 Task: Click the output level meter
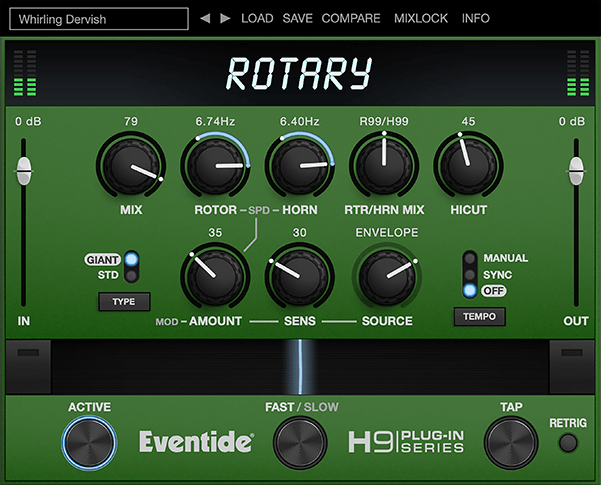(578, 73)
